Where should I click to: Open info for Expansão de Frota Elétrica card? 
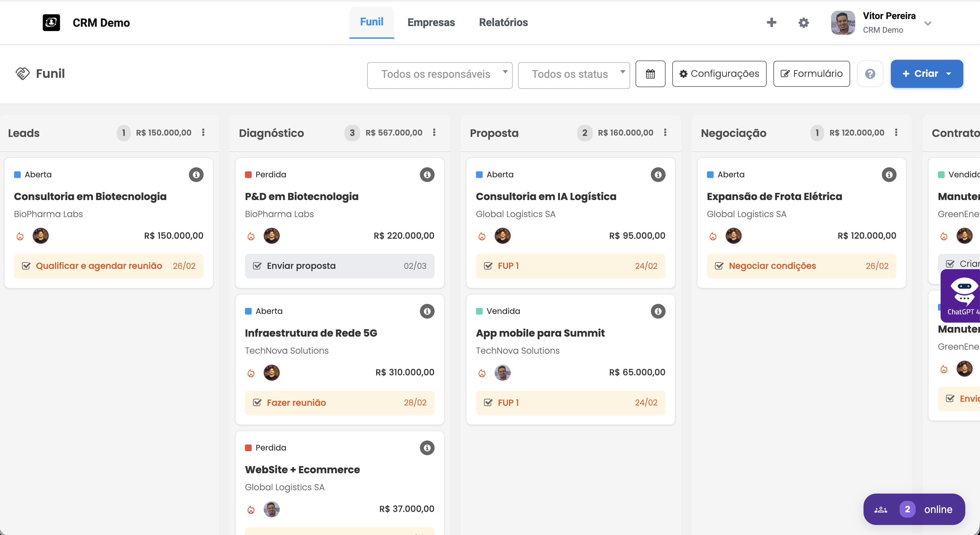point(889,175)
